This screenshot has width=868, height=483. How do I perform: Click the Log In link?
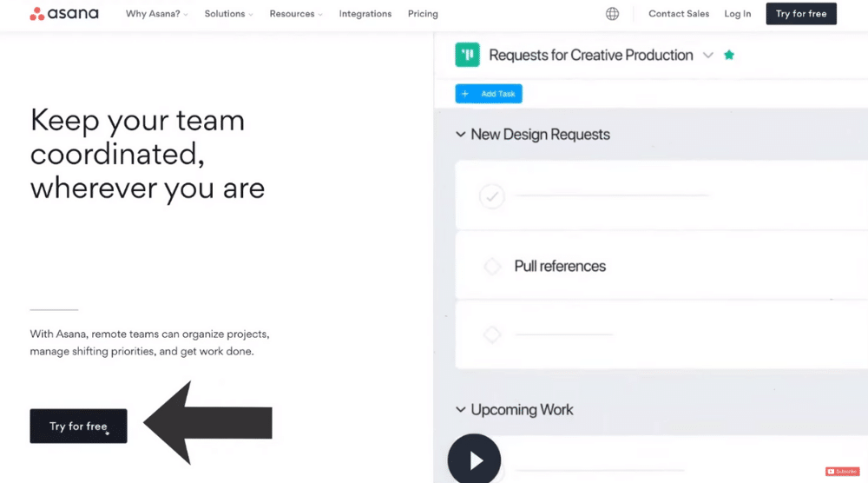click(737, 14)
